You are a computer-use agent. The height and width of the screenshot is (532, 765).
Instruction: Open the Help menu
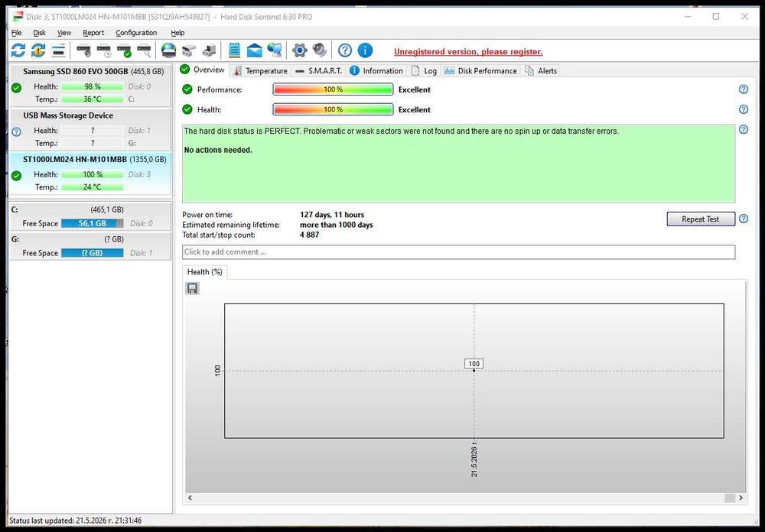point(177,33)
